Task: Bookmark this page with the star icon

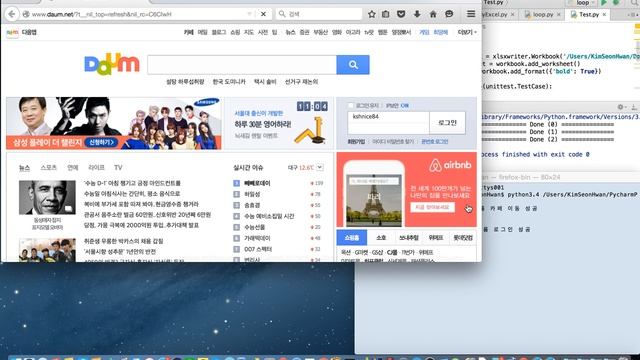Action: point(371,14)
